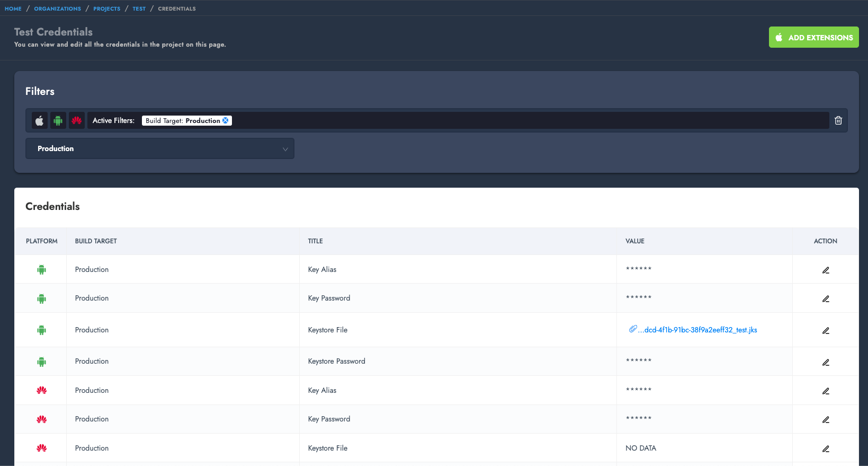Toggle the Android platform filter
868x466 pixels.
(x=58, y=121)
